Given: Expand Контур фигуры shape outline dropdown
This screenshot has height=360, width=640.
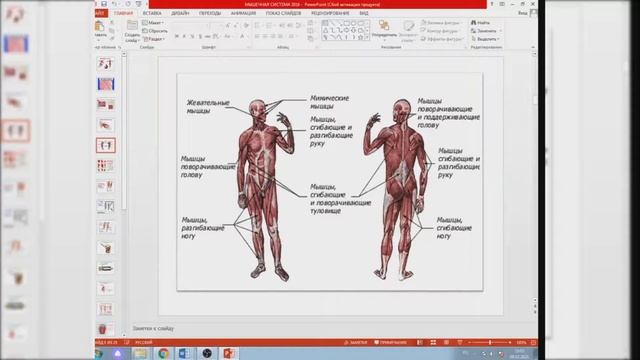Looking at the screenshot, I should point(440,31).
